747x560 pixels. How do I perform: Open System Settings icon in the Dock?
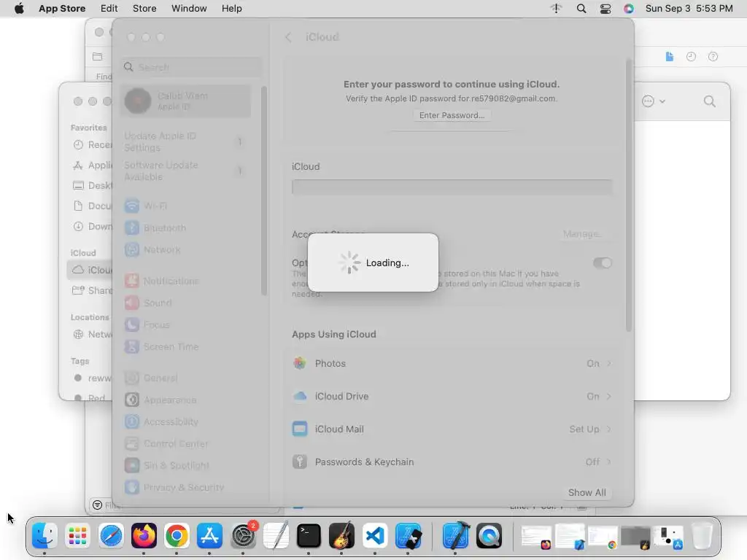[x=243, y=536]
